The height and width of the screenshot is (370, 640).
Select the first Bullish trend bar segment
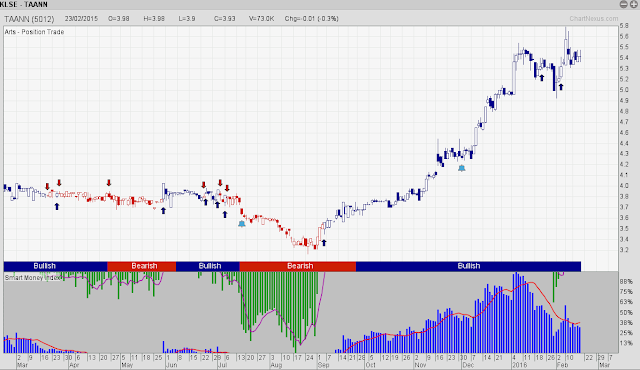56,266
